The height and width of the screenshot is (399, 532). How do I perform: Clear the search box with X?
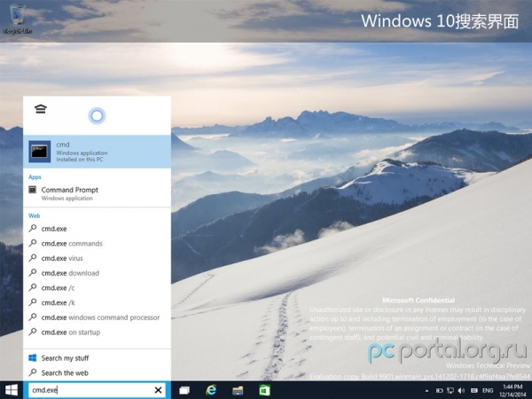click(x=158, y=390)
